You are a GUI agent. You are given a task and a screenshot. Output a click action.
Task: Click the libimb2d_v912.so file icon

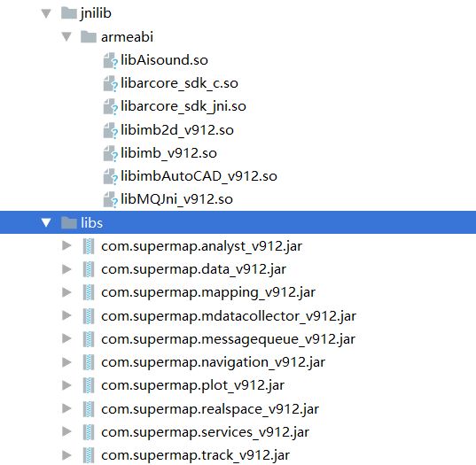110,130
